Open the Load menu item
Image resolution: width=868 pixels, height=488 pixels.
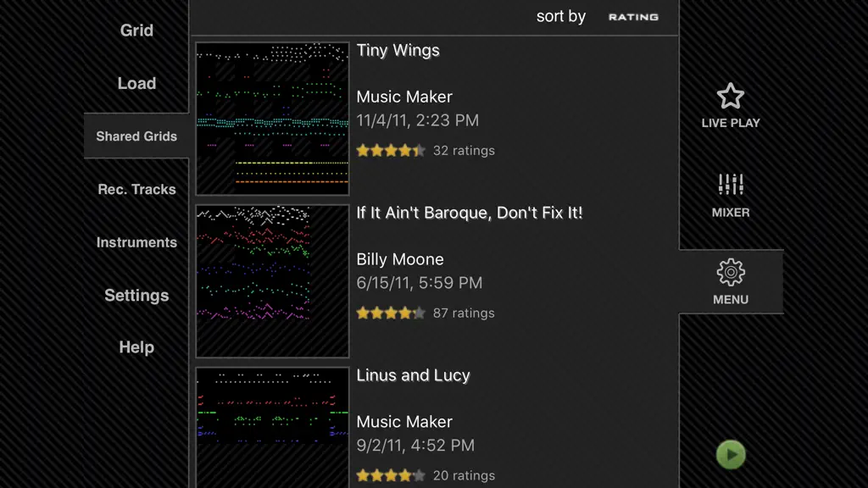tap(136, 84)
